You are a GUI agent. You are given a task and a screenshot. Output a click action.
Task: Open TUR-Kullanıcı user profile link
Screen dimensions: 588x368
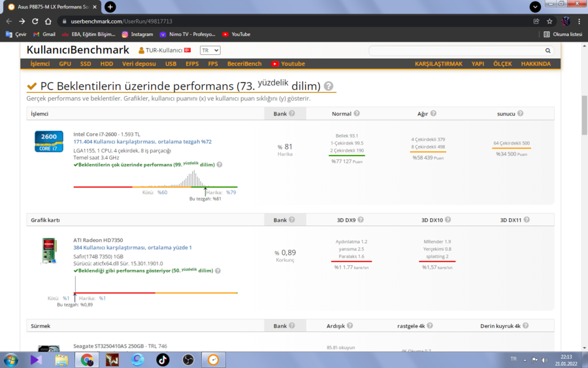[x=164, y=50]
